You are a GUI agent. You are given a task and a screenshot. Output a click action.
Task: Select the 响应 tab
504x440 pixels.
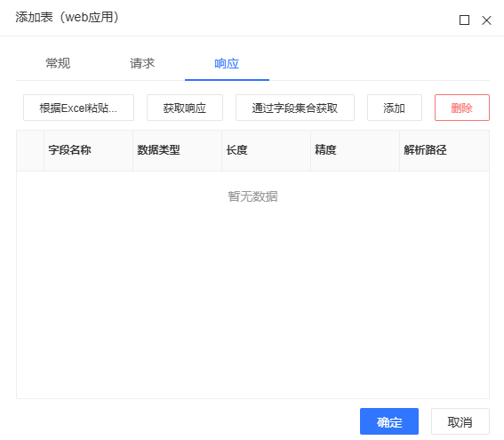227,63
